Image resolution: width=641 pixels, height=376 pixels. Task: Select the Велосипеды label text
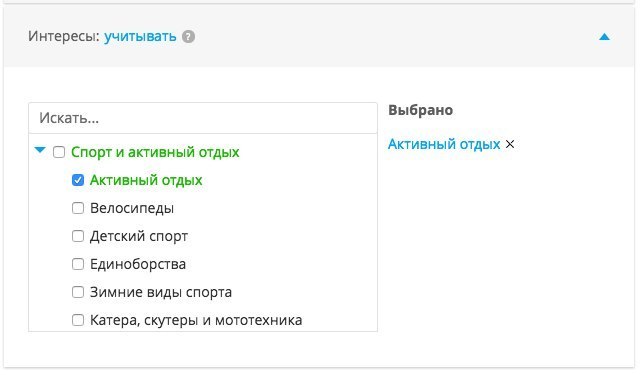point(132,208)
